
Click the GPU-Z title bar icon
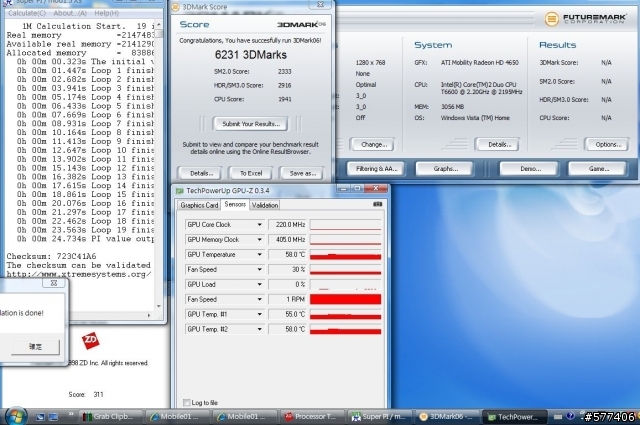click(x=179, y=191)
